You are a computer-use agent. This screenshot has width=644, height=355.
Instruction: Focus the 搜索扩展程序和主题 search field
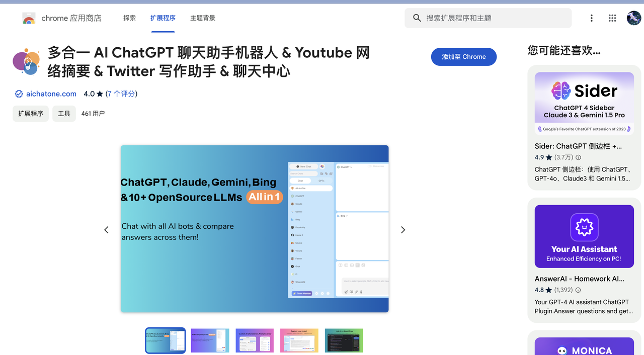point(488,18)
